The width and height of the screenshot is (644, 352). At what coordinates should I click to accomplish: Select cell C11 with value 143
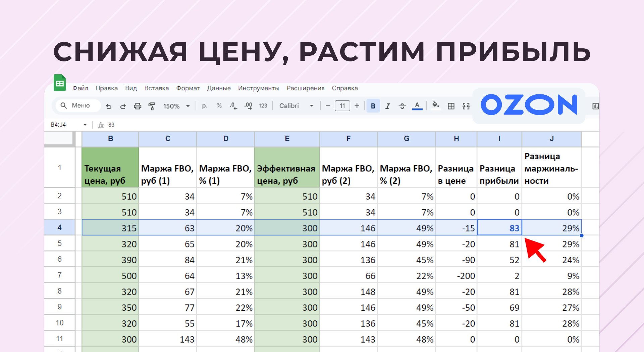click(168, 339)
